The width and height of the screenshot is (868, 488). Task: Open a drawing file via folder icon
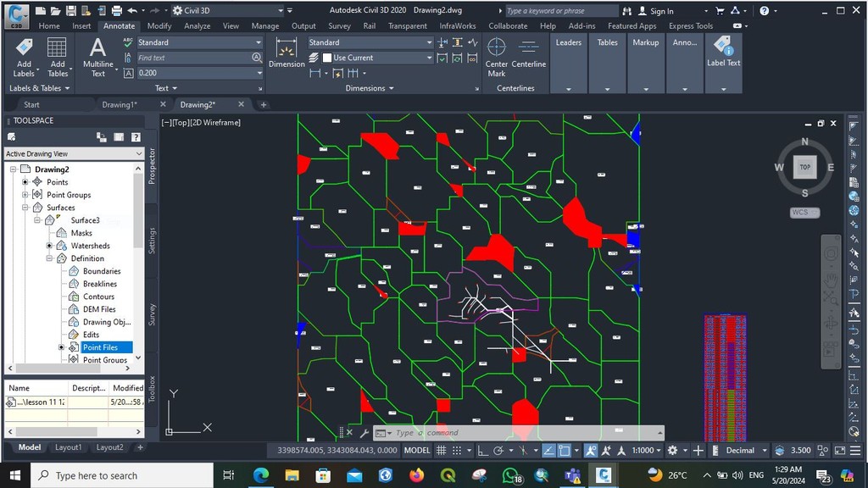tap(55, 10)
